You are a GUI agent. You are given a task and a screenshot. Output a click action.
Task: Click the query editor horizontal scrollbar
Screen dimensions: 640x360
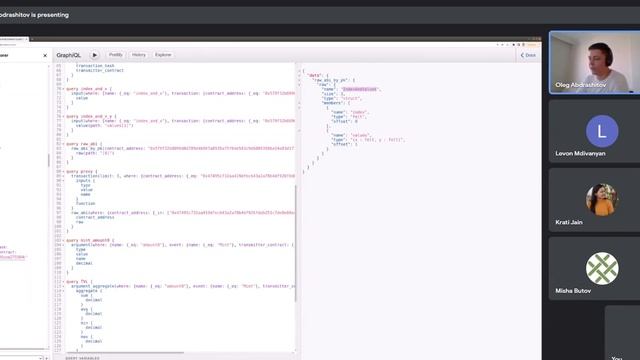[x=125, y=352]
